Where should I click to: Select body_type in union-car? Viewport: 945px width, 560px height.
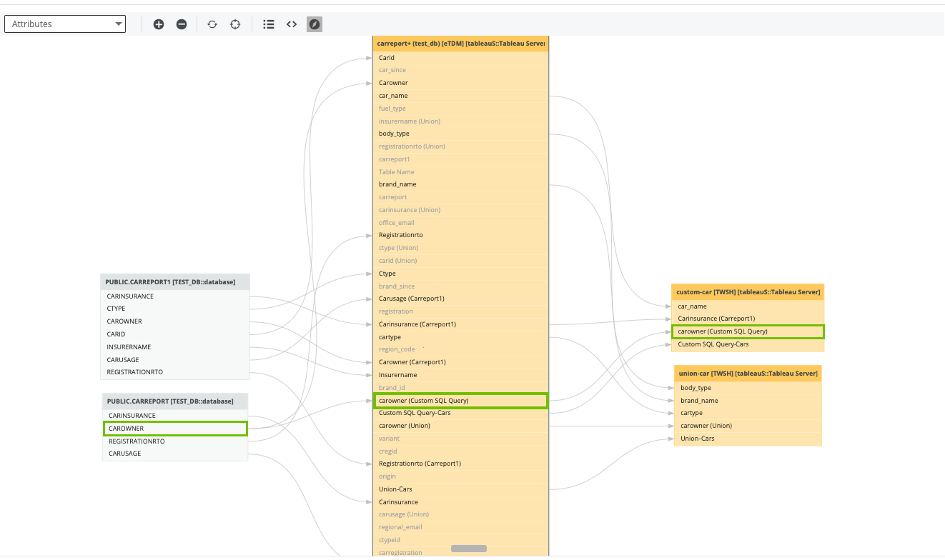[748, 388]
